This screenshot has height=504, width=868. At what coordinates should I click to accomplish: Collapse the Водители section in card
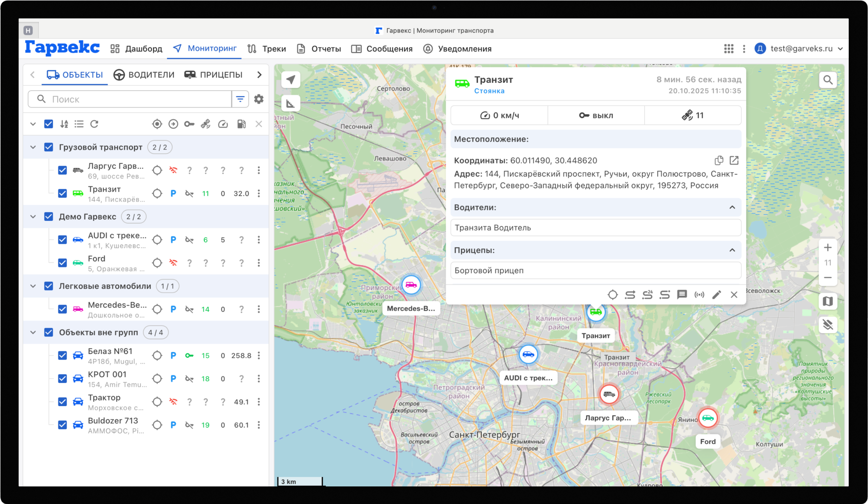732,207
